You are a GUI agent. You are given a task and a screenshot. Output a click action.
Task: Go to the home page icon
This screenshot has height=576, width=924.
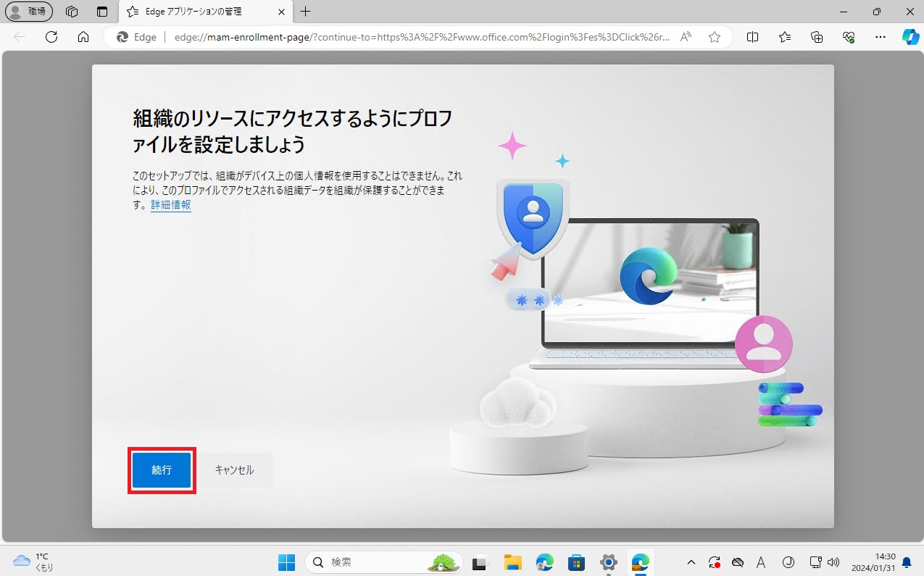coord(83,37)
